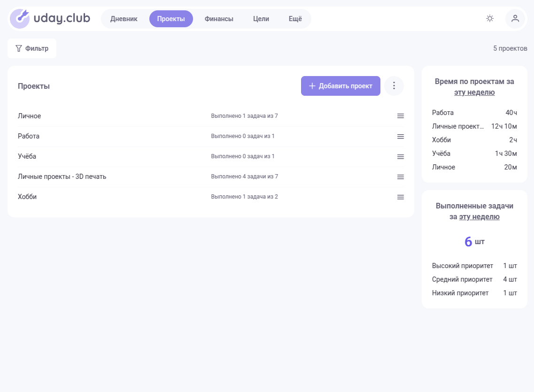Click the uday.club logo icon
Viewport: 534px width, 392px height.
point(20,19)
